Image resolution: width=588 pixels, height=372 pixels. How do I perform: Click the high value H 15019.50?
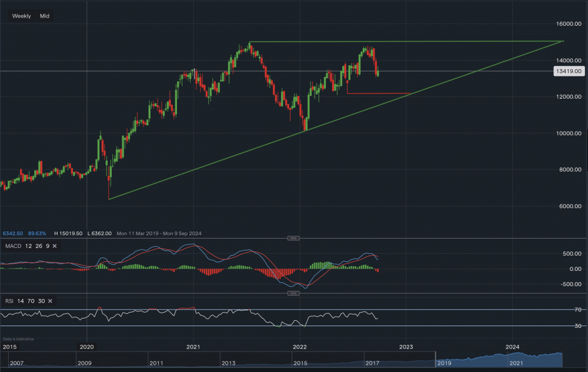click(x=68, y=233)
